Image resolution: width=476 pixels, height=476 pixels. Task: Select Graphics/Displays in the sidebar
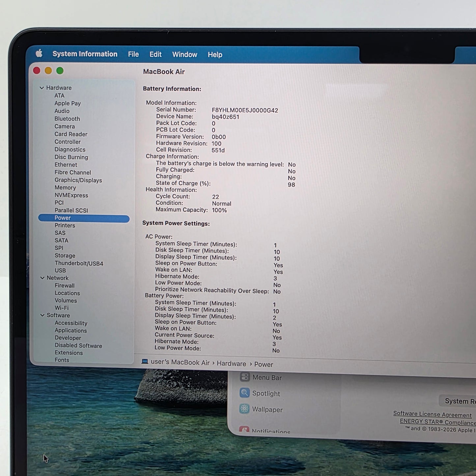78,180
